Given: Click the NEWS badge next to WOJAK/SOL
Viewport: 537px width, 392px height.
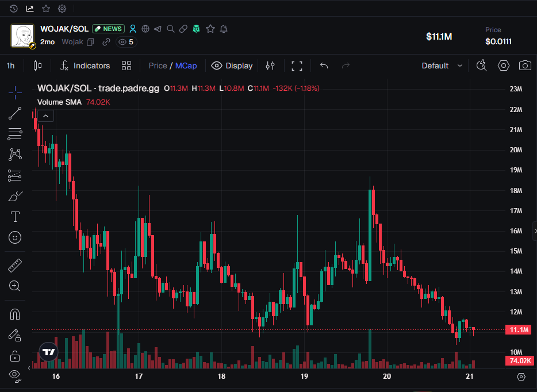Looking at the screenshot, I should 108,28.
